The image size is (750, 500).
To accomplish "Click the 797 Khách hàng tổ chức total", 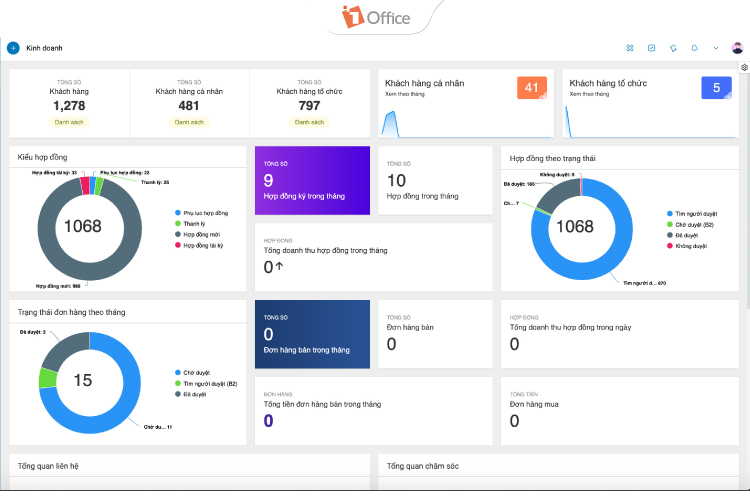I will [309, 106].
